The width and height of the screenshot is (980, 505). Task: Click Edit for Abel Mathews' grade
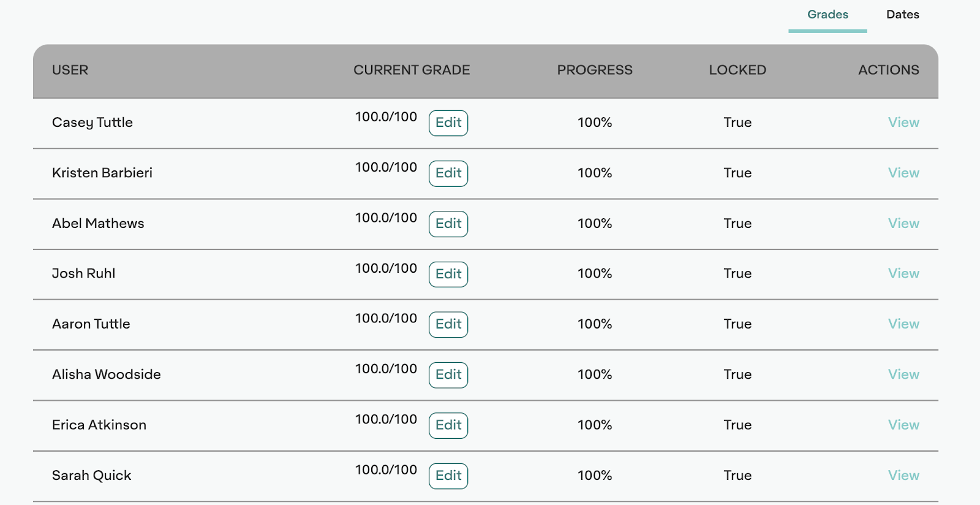coord(448,224)
